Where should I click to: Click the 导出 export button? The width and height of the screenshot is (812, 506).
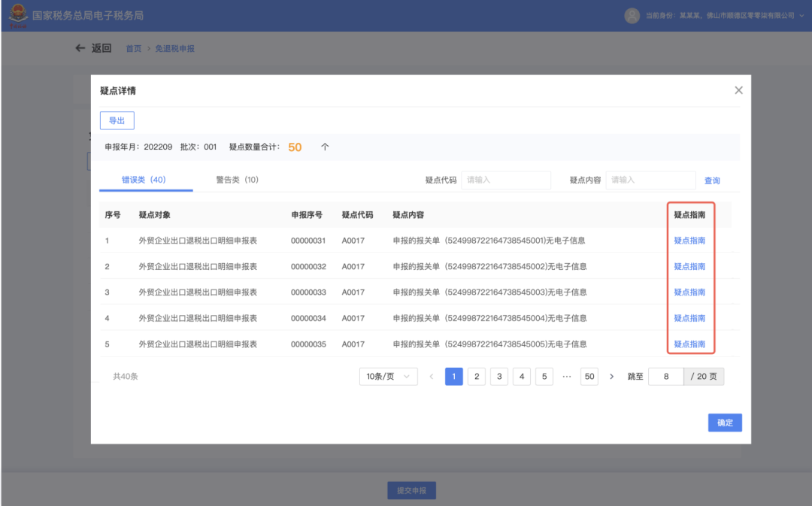[x=117, y=120]
